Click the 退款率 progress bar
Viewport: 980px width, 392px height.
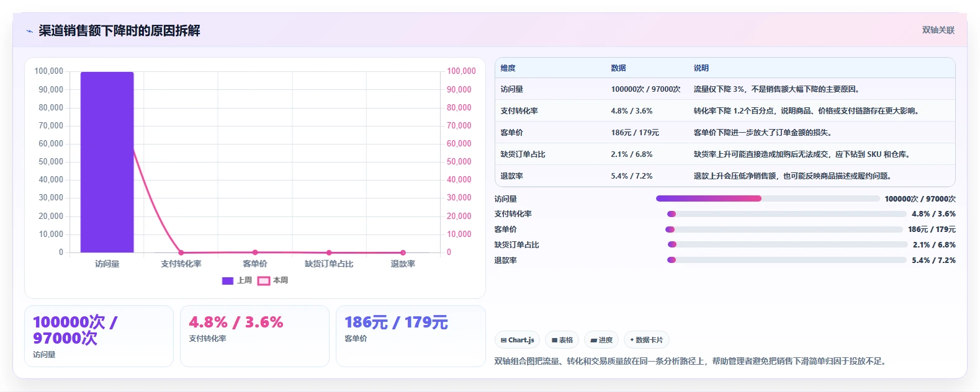(787, 260)
